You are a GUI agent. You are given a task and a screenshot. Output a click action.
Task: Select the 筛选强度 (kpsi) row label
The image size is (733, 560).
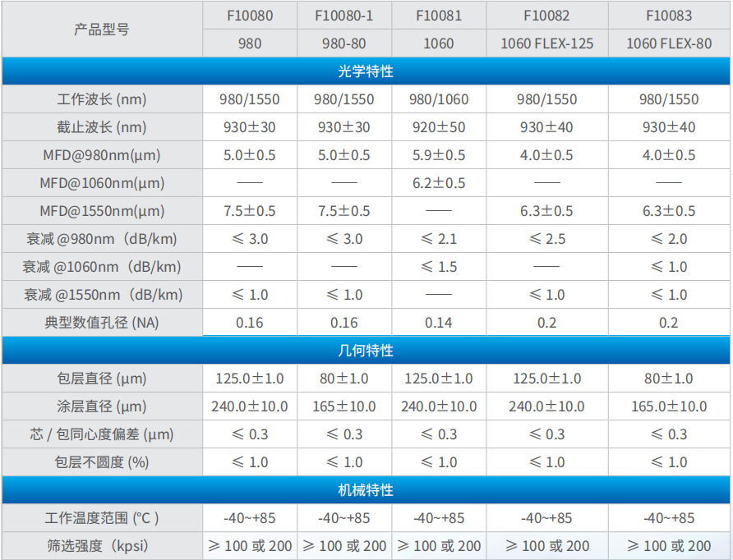pos(102,545)
